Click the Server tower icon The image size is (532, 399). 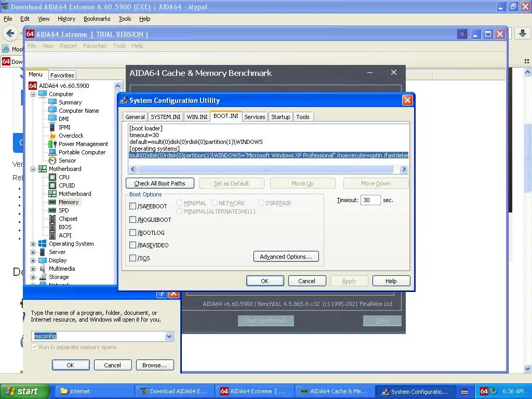[x=43, y=252]
